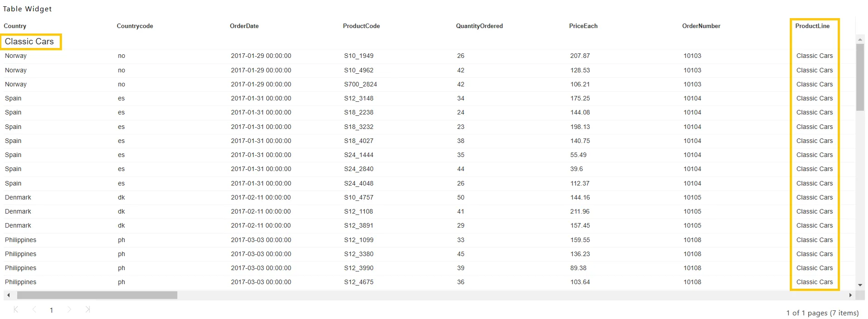Click the OrderNumber column header
This screenshot has height=319, width=868.
click(701, 26)
